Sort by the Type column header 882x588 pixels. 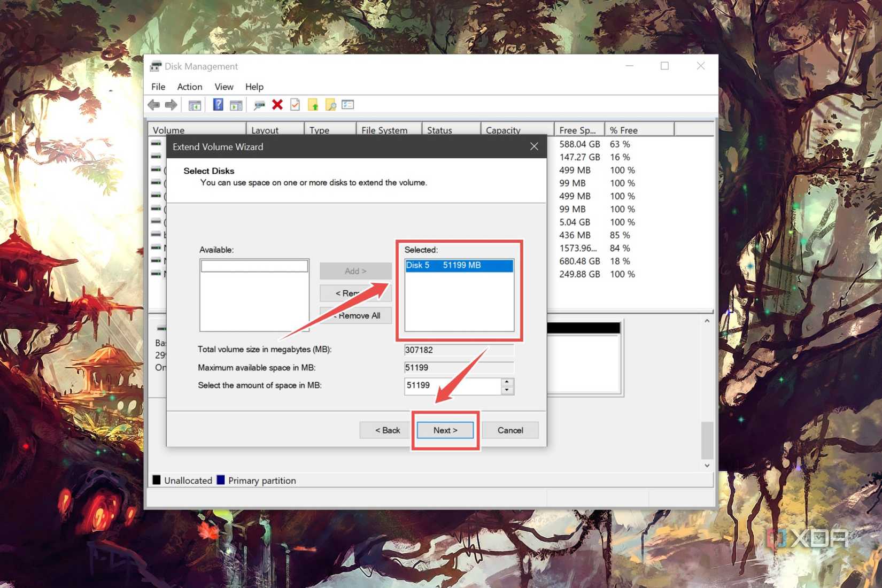(x=330, y=130)
